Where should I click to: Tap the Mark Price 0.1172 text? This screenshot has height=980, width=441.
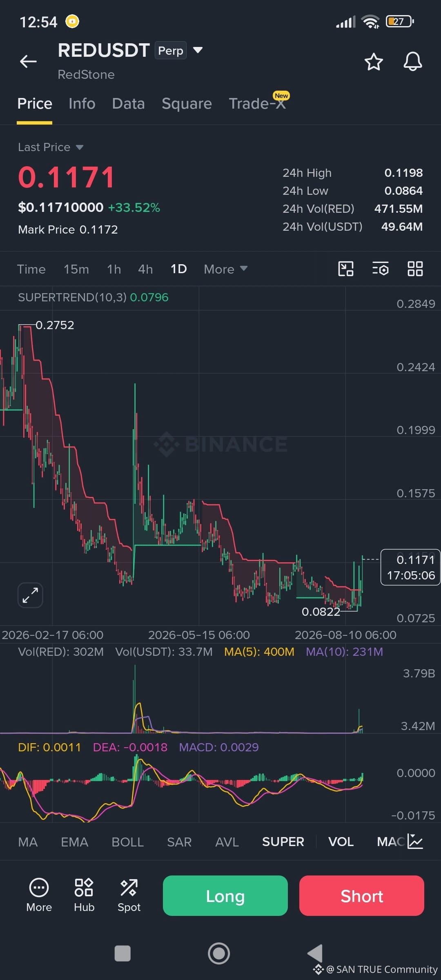tap(68, 229)
